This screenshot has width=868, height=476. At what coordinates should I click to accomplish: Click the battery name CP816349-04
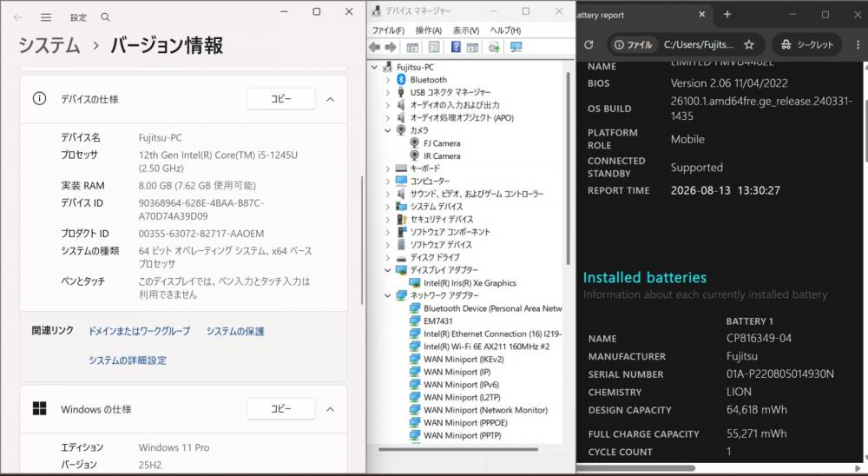(x=759, y=338)
